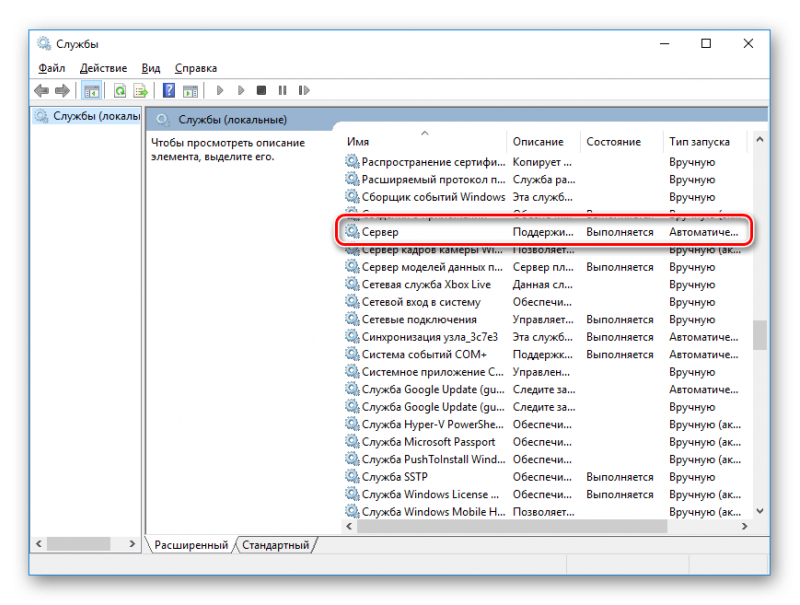Select Расширяемый протокол service row
Screen dimensions: 800x605
pos(543,180)
